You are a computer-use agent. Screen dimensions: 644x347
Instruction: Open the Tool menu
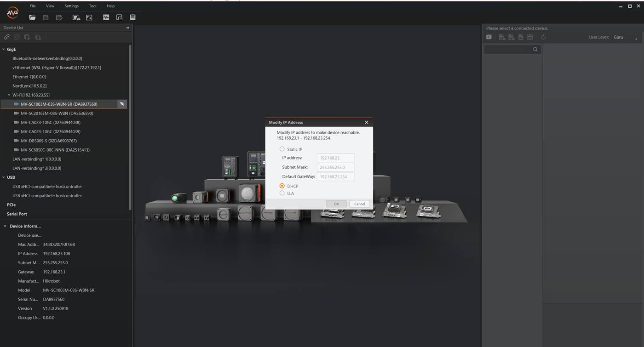(92, 6)
